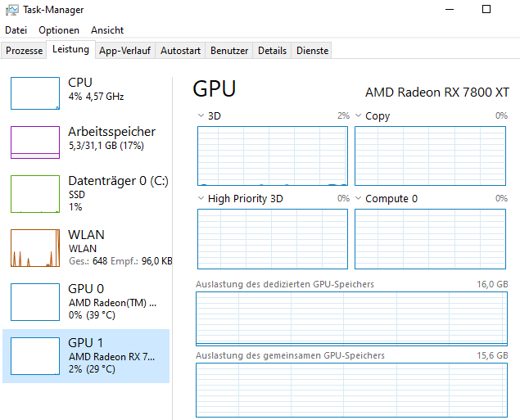Switch to the App-Verlauf tab

click(x=124, y=51)
